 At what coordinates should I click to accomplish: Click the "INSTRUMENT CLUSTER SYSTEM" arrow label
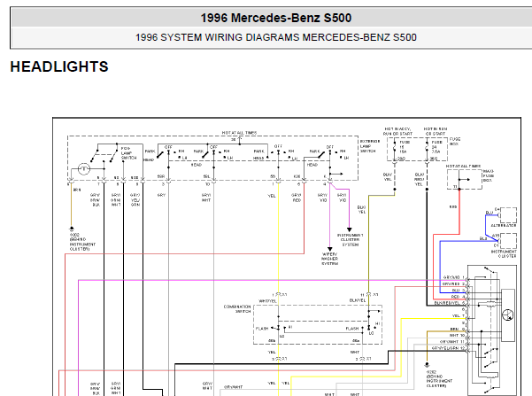[351, 240]
